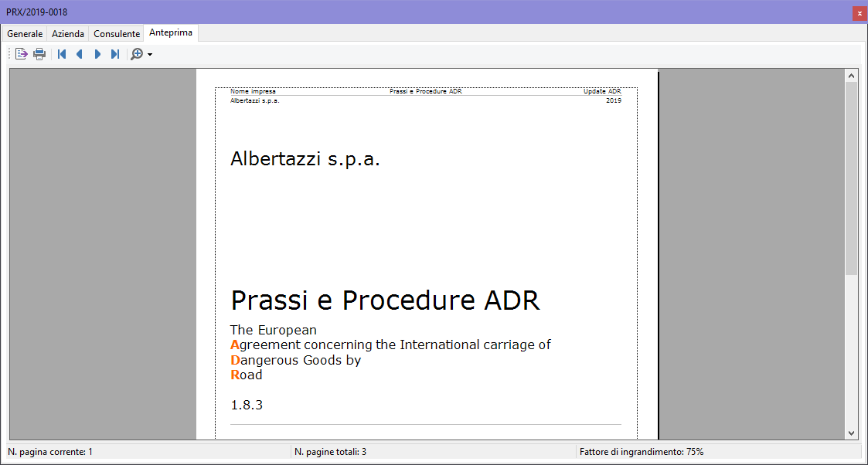Click the scrollbar down arrow
This screenshot has width=868, height=465.
point(851,433)
